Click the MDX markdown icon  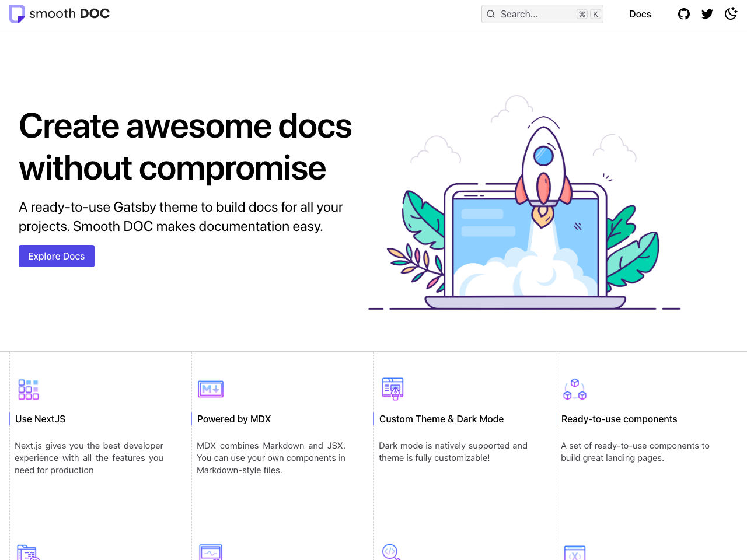(211, 389)
